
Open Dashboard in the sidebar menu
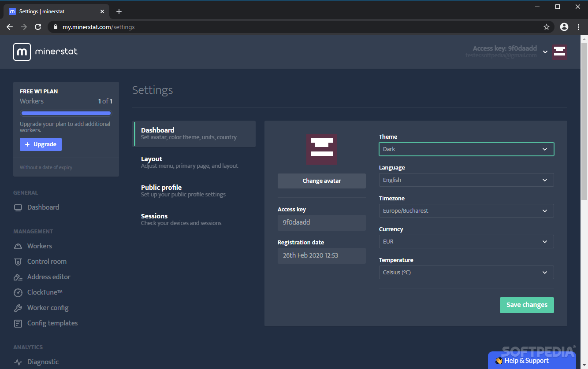coord(43,207)
